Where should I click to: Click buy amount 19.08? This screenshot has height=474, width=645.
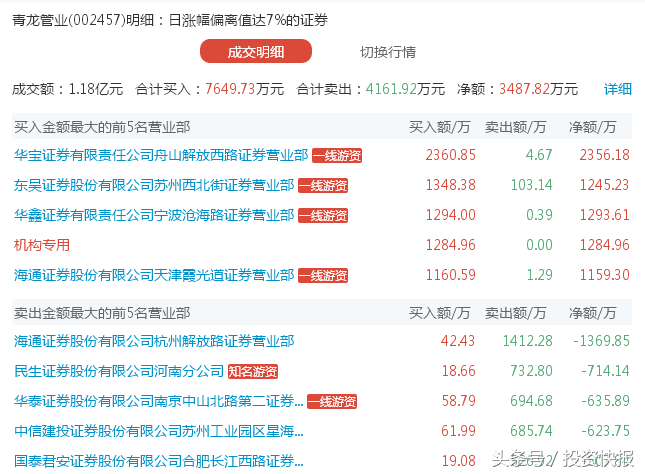pyautogui.click(x=459, y=461)
